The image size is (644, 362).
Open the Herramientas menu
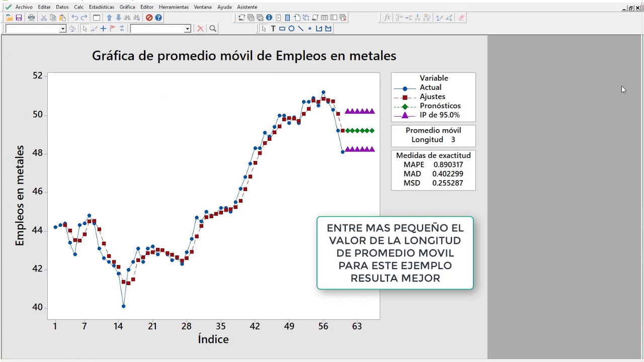click(174, 7)
